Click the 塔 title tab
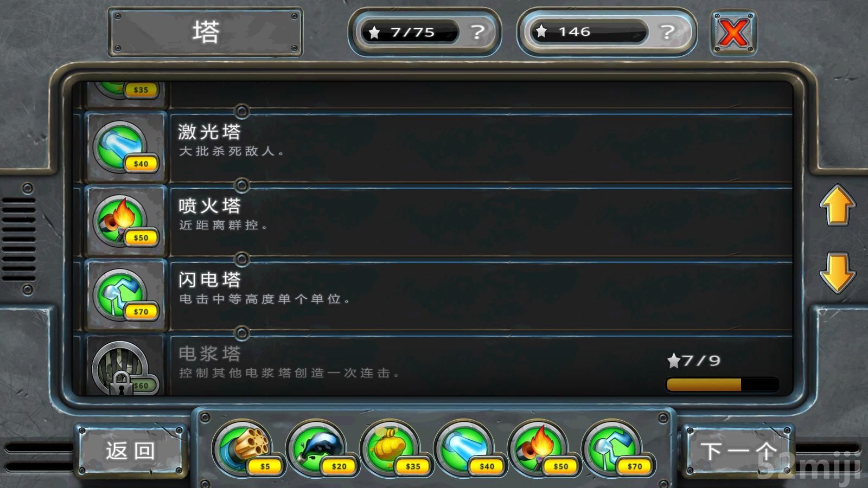 click(205, 32)
